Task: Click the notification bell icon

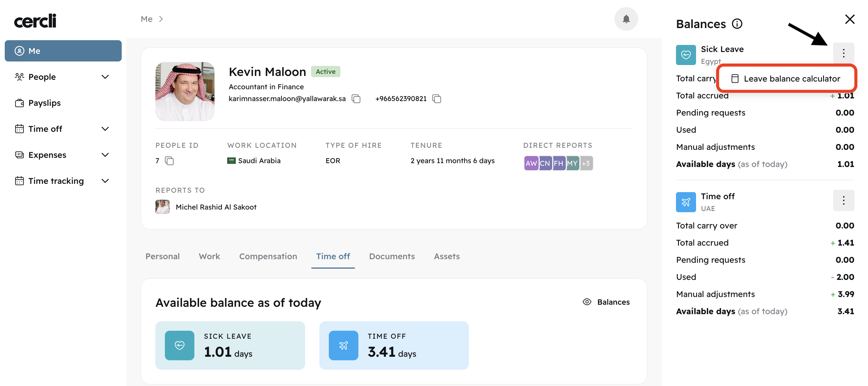Action: [626, 19]
